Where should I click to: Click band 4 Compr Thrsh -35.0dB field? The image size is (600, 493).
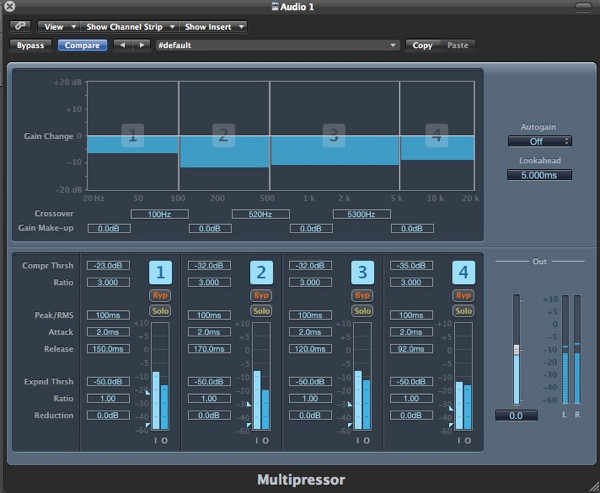411,265
